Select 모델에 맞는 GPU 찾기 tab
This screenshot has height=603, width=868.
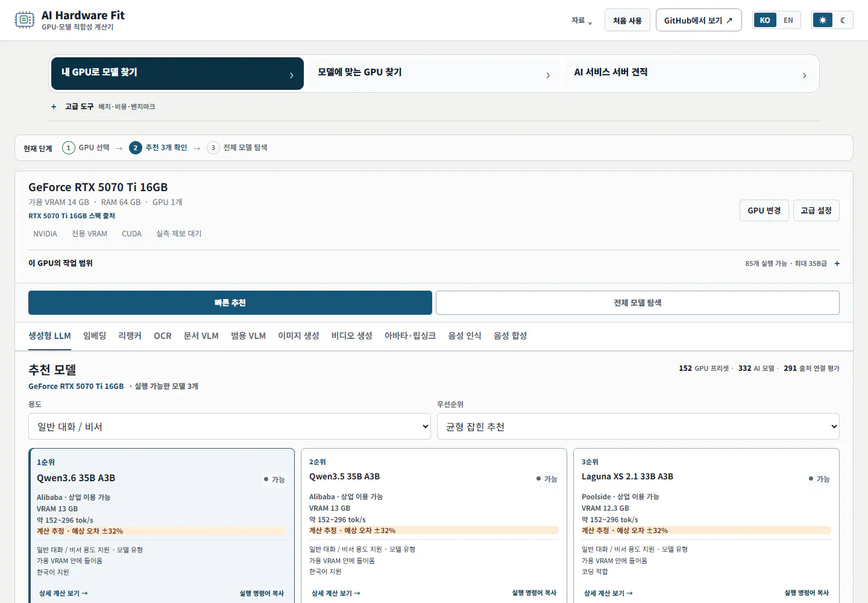[x=434, y=74]
